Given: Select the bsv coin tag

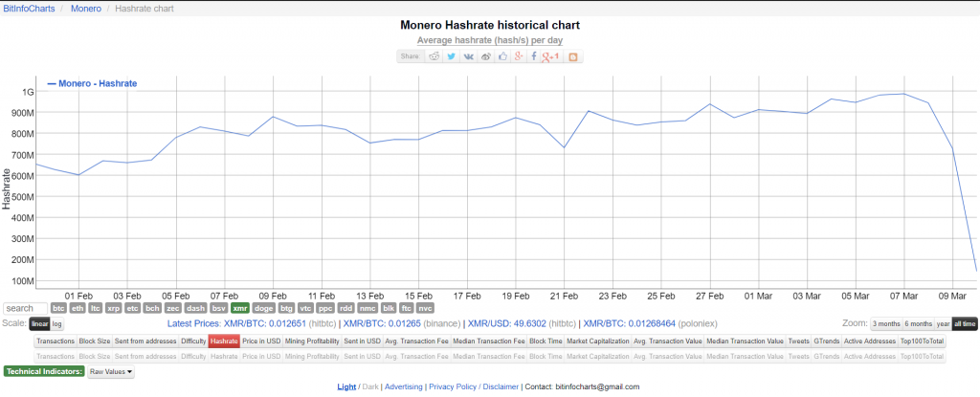Looking at the screenshot, I should pos(218,308).
